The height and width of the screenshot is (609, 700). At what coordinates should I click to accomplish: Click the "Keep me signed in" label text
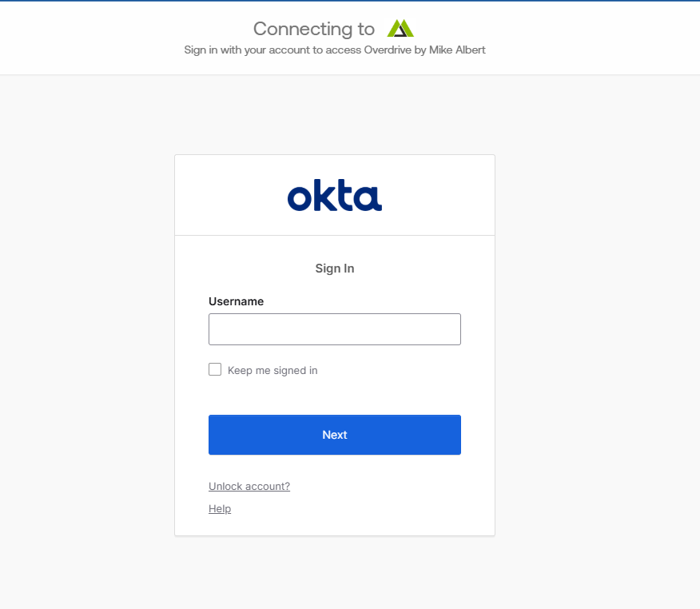point(272,371)
